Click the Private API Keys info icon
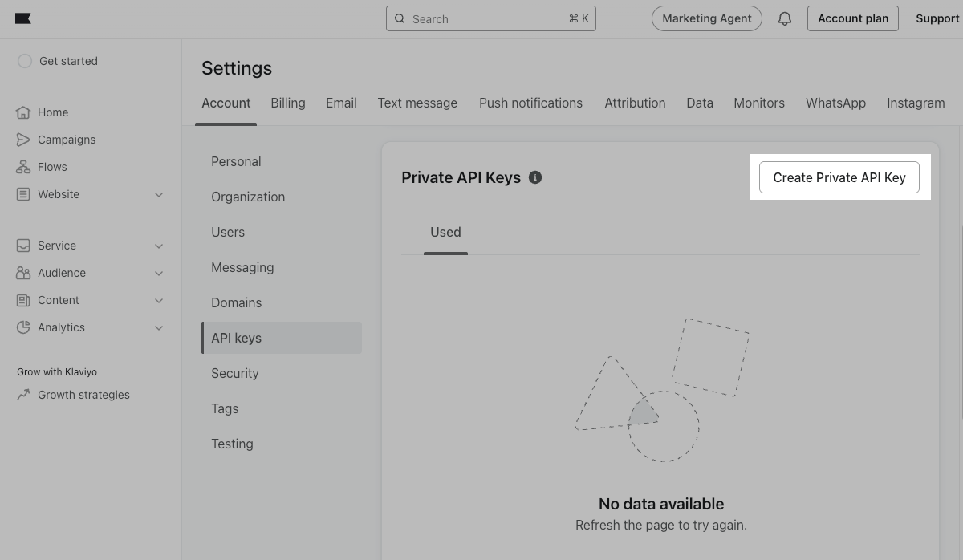This screenshot has width=963, height=560. click(535, 177)
